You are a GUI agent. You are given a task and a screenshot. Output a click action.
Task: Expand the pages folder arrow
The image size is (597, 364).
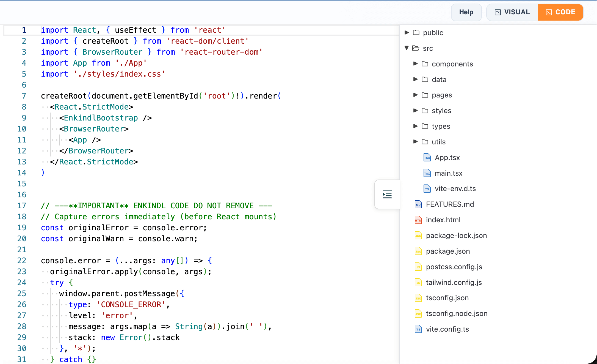pyautogui.click(x=416, y=95)
